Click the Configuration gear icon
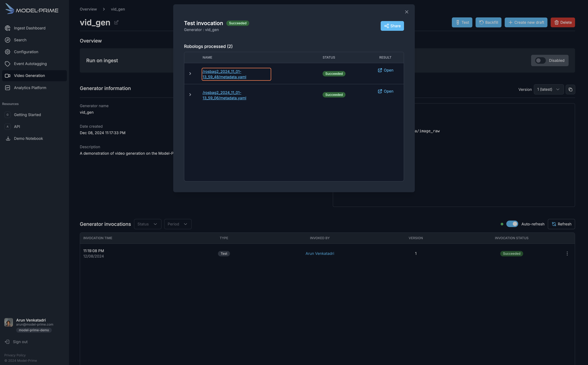 [8, 52]
